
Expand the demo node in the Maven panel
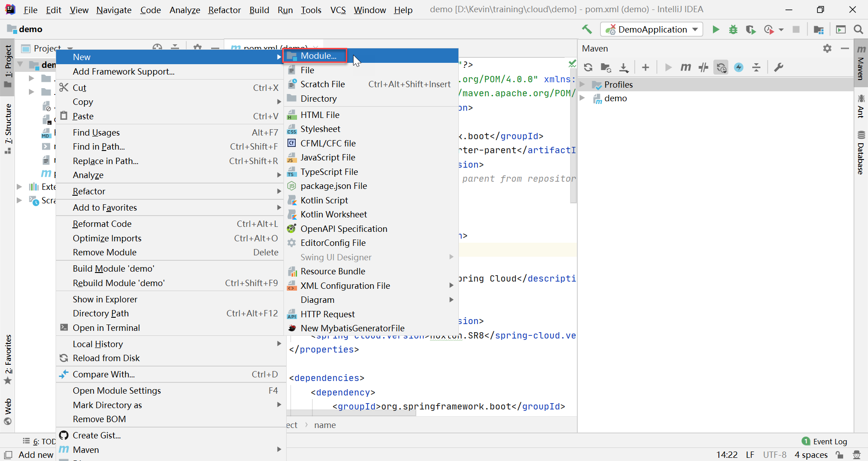(x=583, y=98)
